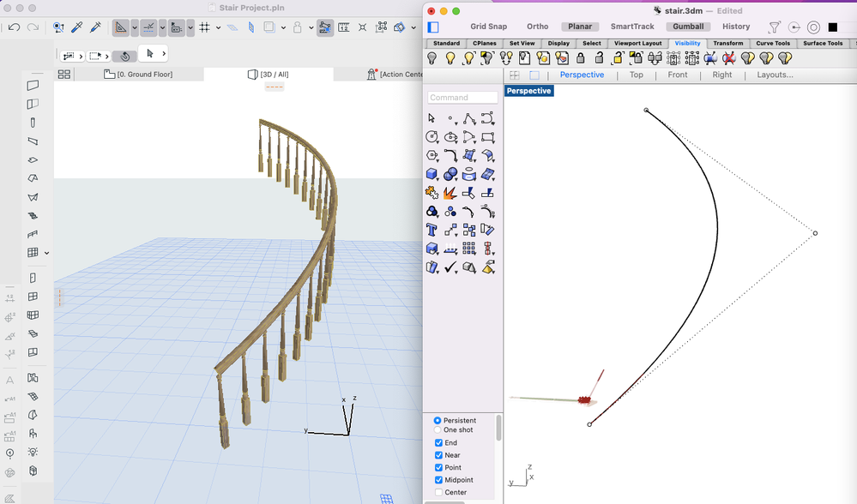Open the selection filter funnel icon
The height and width of the screenshot is (504, 857).
pyautogui.click(x=775, y=27)
